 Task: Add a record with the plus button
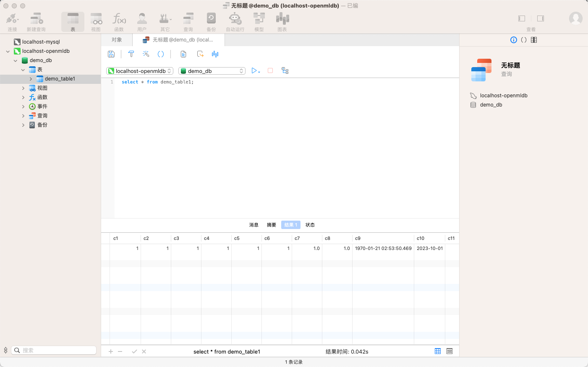111,351
